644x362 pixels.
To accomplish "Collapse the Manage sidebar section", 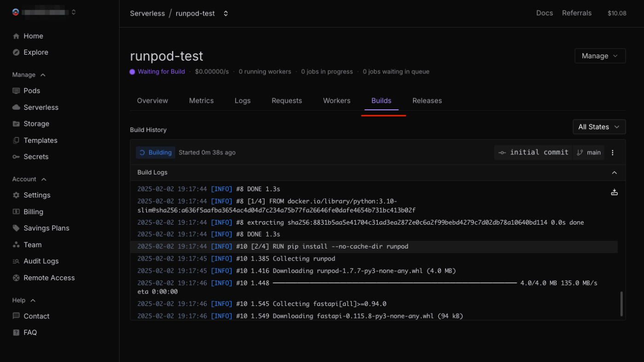I will [43, 75].
